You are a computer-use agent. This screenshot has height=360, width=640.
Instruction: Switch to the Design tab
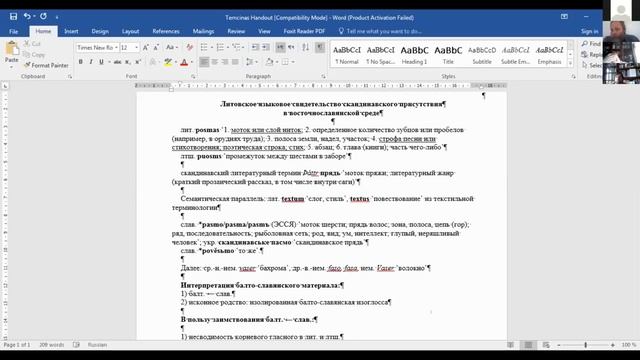coord(100,31)
